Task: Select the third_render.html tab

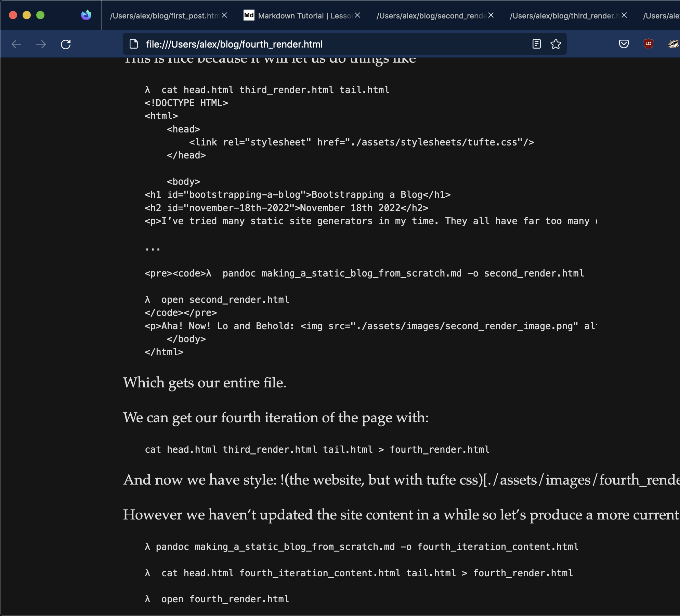Action: coord(564,16)
